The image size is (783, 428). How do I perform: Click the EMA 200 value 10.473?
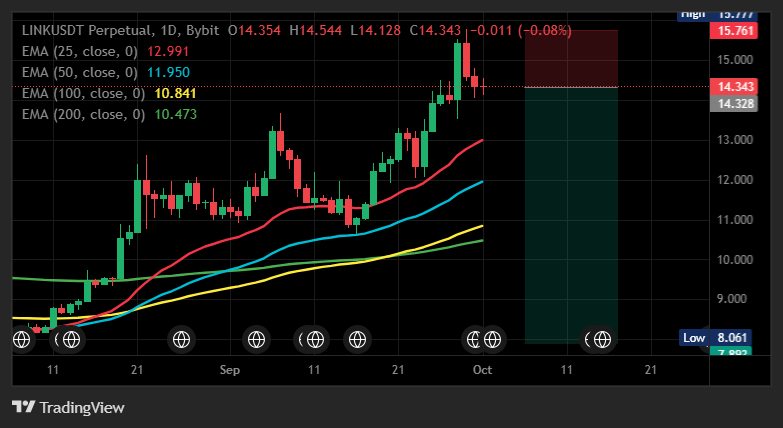[175, 114]
